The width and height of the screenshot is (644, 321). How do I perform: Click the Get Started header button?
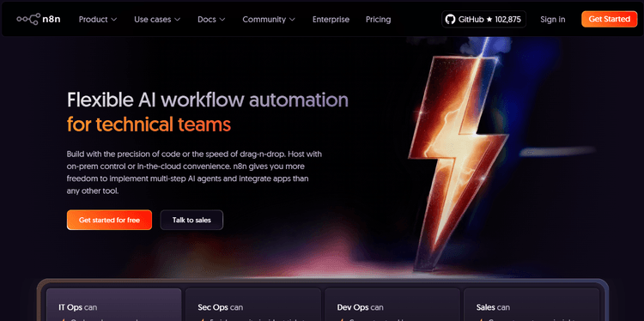(609, 19)
